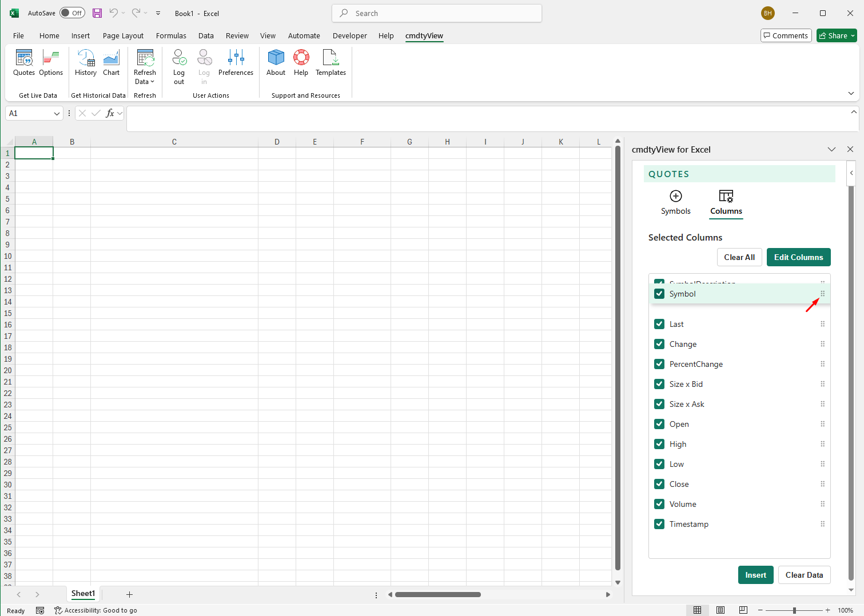864x616 pixels.
Task: Click the Search box in title bar
Action: [437, 13]
